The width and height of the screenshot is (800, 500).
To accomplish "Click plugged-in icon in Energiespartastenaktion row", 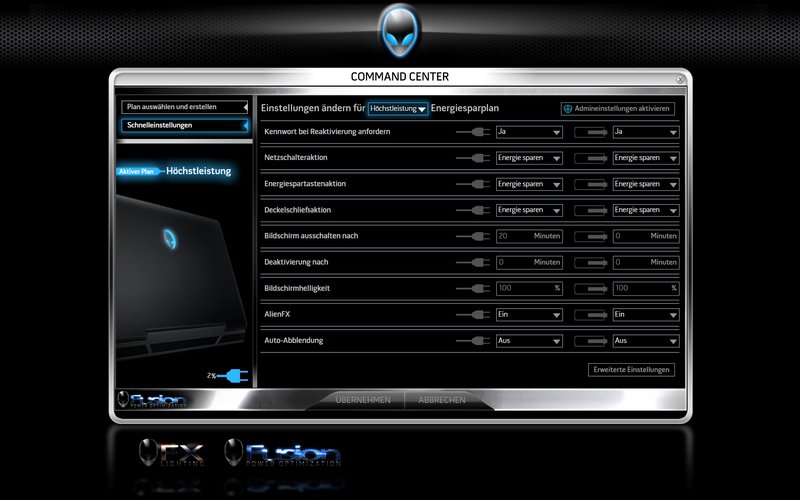I will (x=473, y=184).
